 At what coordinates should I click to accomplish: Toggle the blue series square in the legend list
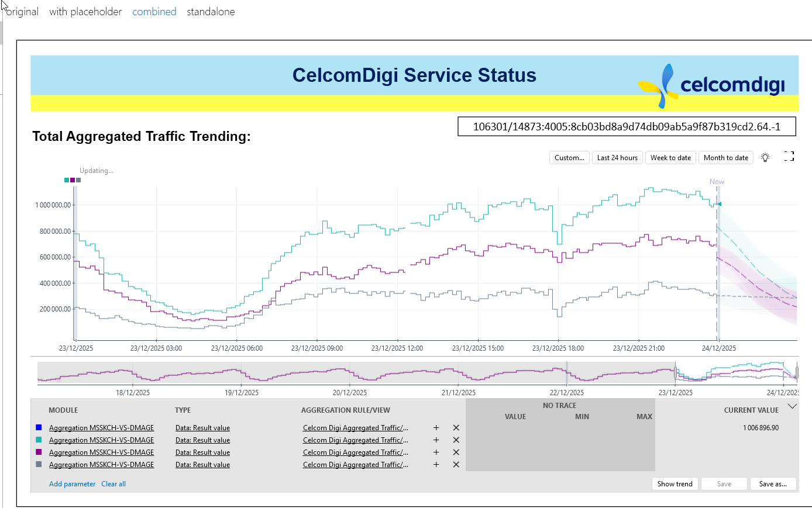tap(39, 428)
